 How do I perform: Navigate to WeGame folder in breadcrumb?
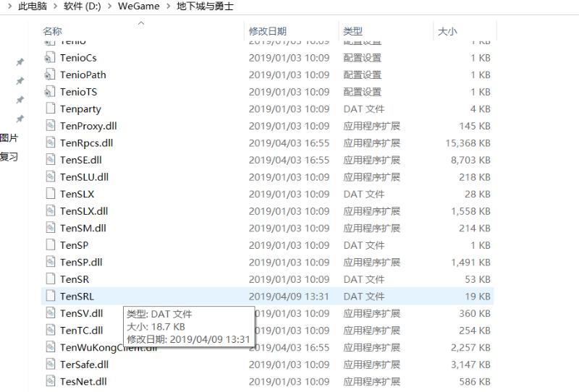[x=139, y=7]
